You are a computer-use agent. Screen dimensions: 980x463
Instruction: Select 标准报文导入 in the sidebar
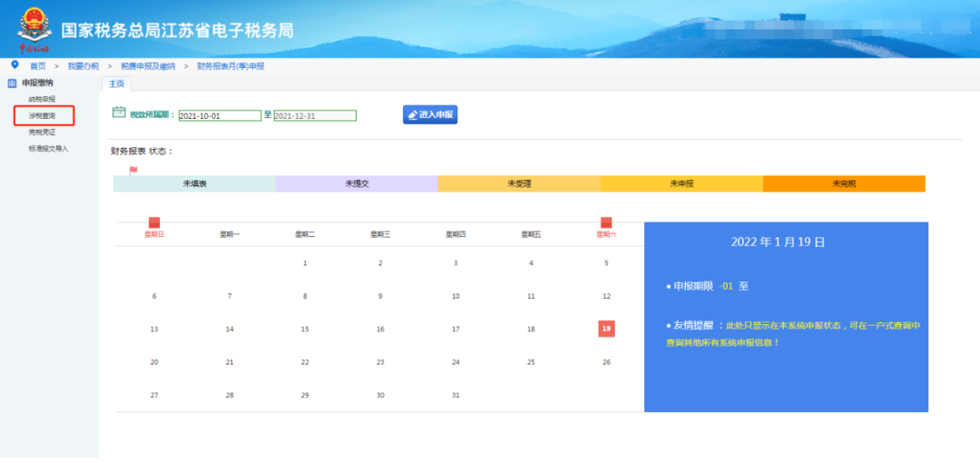pos(48,148)
